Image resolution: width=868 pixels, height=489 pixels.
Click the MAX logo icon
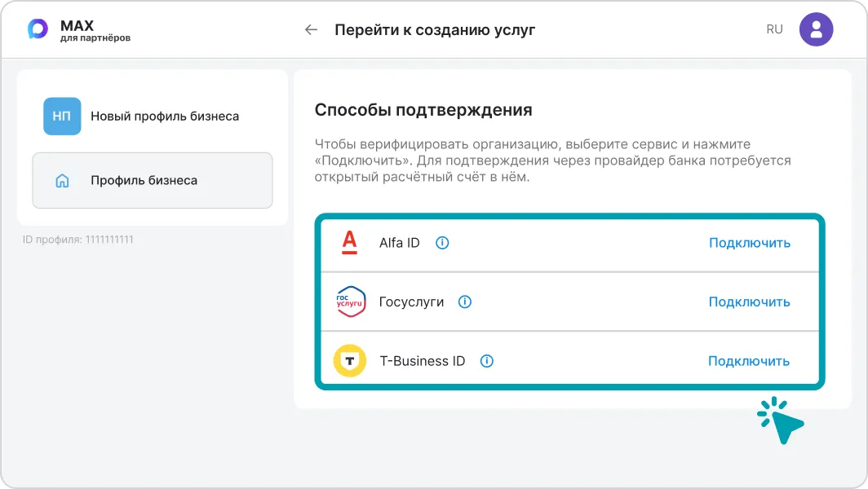pyautogui.click(x=38, y=29)
